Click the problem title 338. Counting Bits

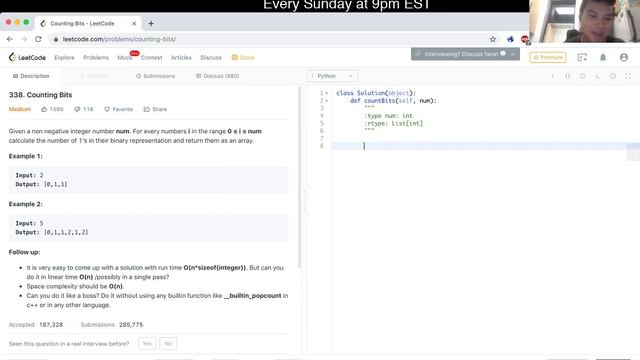pyautogui.click(x=40, y=95)
